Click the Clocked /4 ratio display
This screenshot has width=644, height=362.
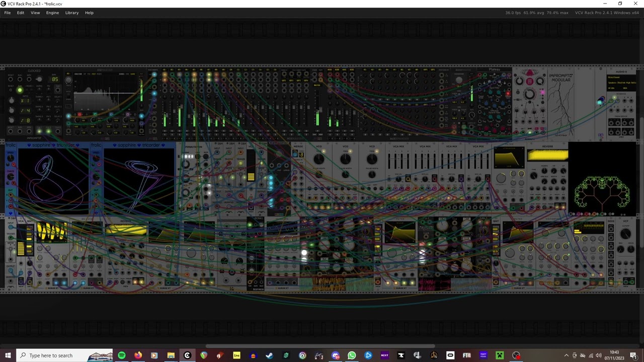26,111
